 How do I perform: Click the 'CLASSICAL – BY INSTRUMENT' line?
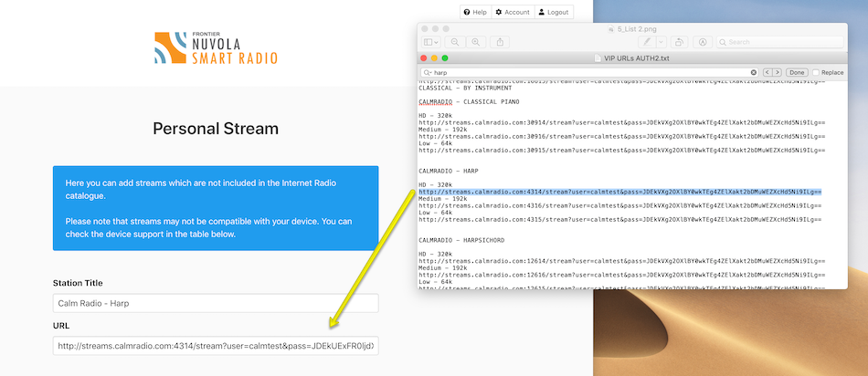[x=465, y=88]
